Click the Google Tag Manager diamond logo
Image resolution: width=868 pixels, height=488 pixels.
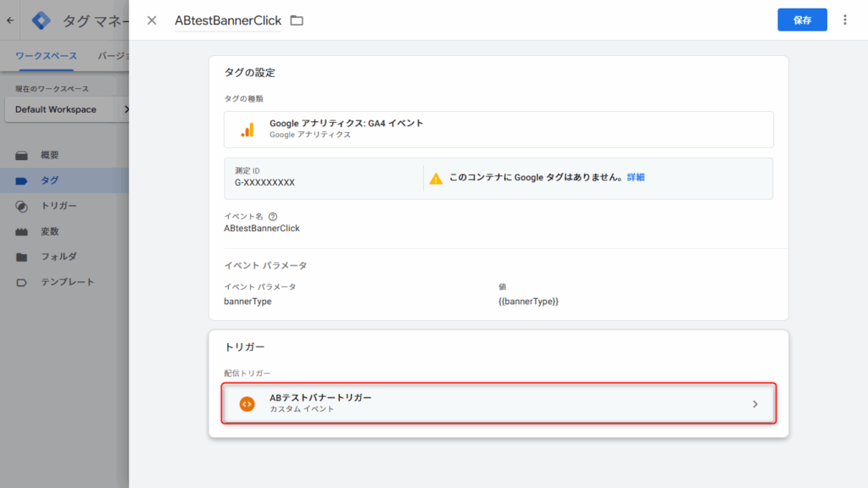coord(41,20)
